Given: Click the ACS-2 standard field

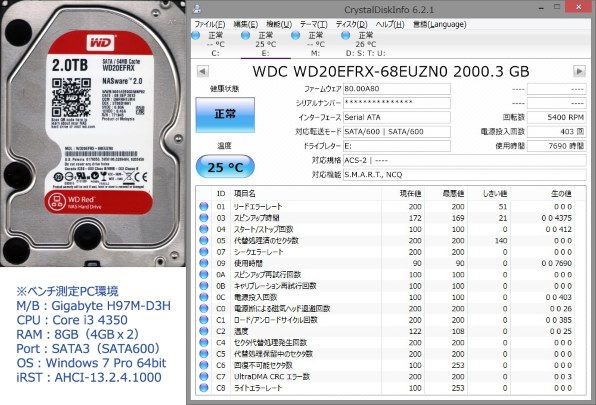Looking at the screenshot, I should 464,160.
